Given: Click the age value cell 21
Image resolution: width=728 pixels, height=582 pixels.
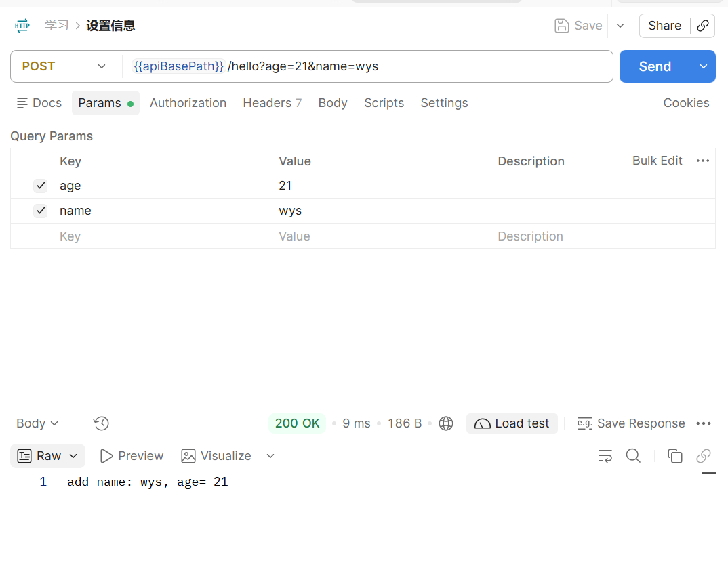Looking at the screenshot, I should coord(380,186).
